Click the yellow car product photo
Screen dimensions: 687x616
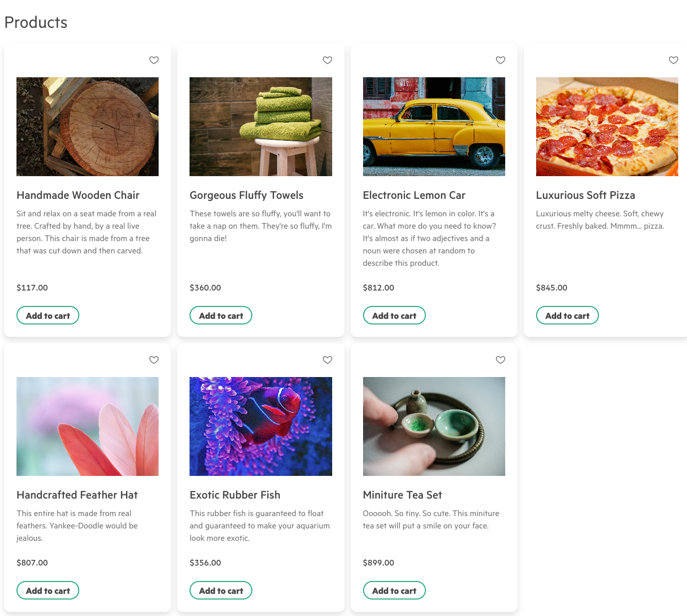434,127
